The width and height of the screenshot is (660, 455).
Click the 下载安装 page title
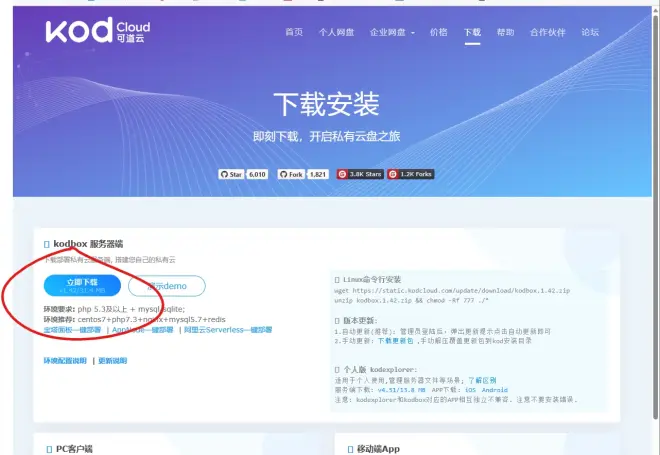pos(326,104)
